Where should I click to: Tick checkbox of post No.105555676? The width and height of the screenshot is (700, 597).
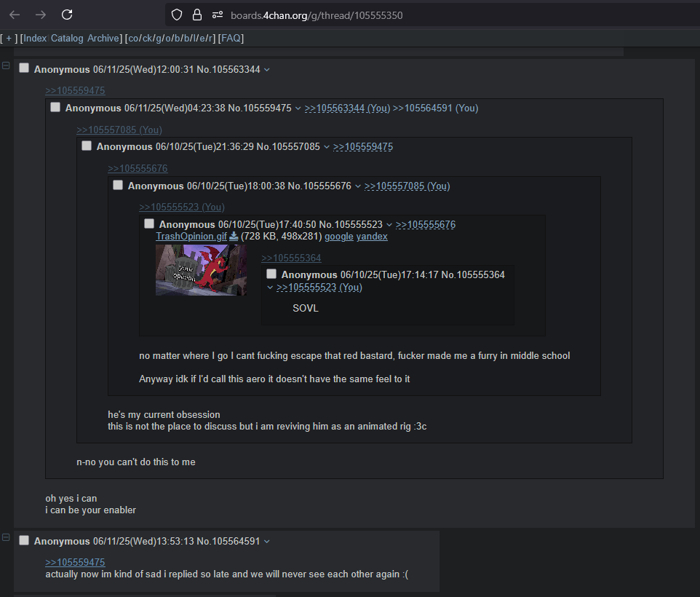pyautogui.click(x=118, y=185)
